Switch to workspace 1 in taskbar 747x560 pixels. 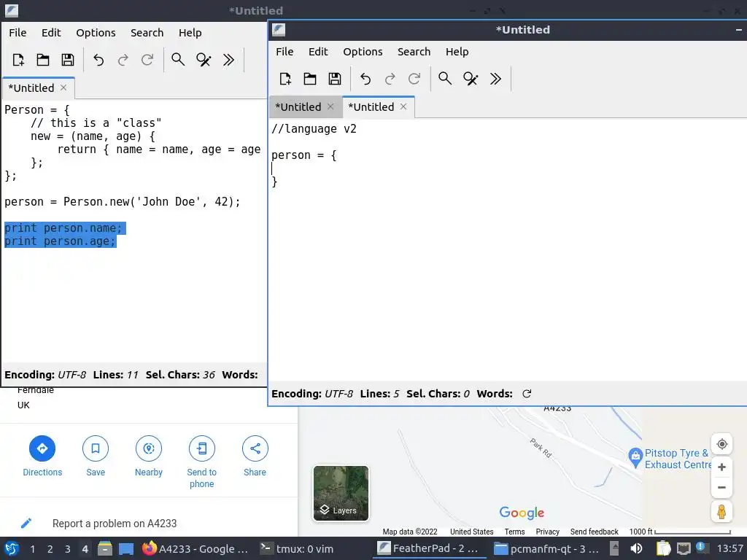[32, 549]
